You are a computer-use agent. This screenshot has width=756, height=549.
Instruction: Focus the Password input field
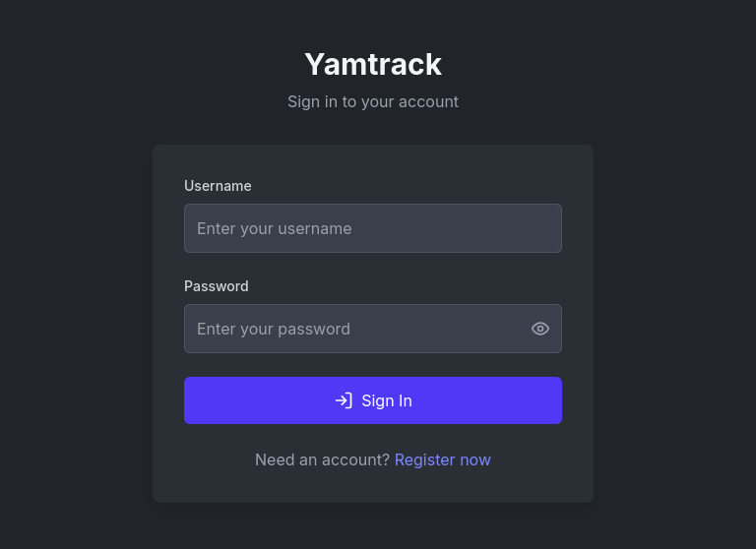tap(354, 329)
